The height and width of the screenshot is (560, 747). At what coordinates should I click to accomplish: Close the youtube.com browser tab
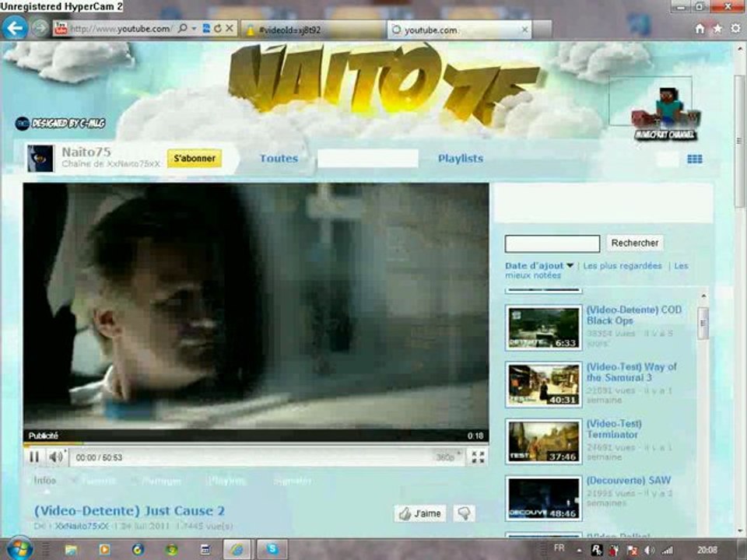click(x=524, y=30)
